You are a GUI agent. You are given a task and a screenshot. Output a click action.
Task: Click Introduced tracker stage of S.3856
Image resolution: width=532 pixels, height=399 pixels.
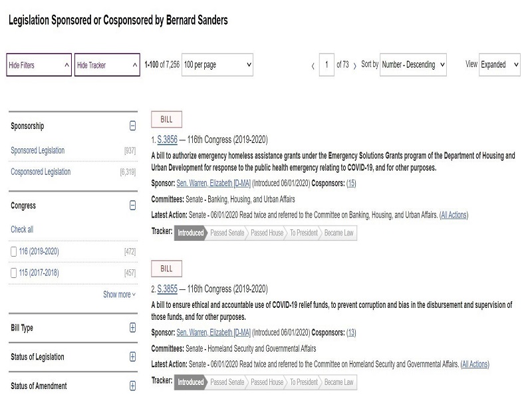[190, 233]
